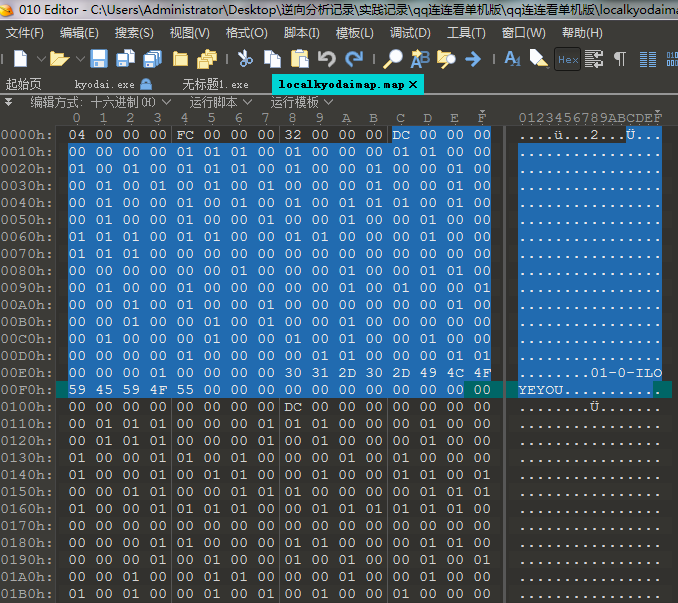
Task: Click the 00F0h address label
Action: (x=26, y=390)
